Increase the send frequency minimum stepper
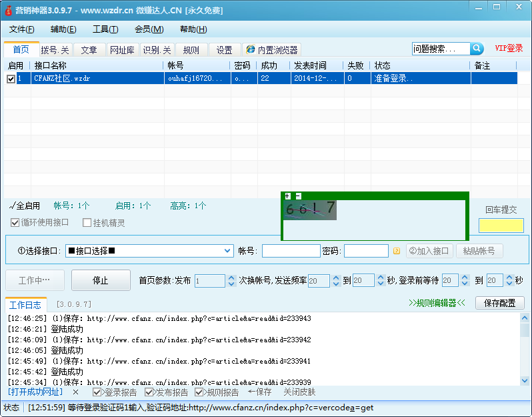This screenshot has height=417, width=532. click(336, 278)
